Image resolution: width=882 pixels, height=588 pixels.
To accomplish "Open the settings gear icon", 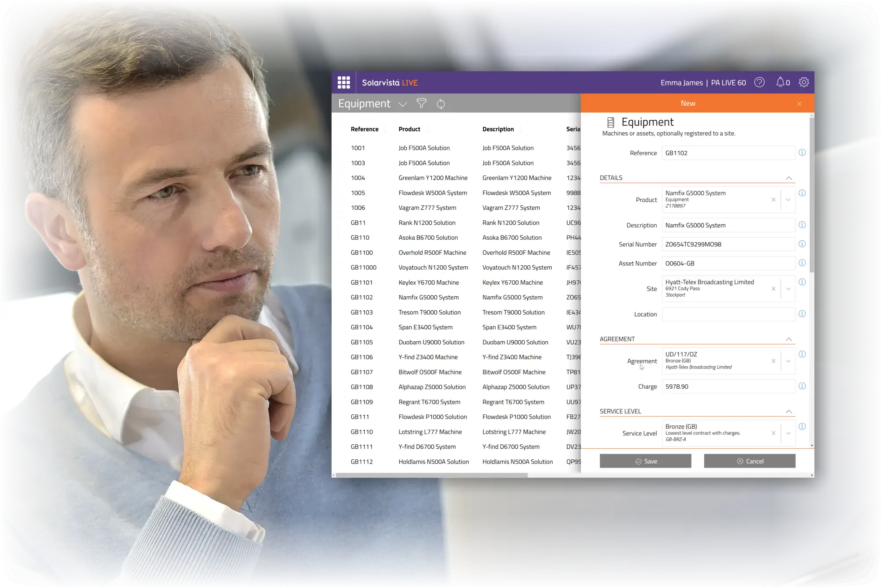I will (804, 82).
